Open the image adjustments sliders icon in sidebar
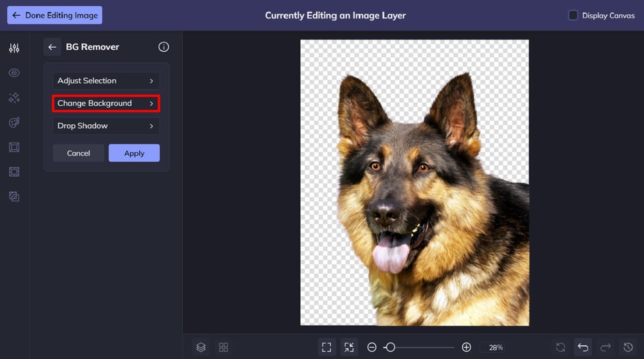Screen dimensions: 644x359 (14, 48)
